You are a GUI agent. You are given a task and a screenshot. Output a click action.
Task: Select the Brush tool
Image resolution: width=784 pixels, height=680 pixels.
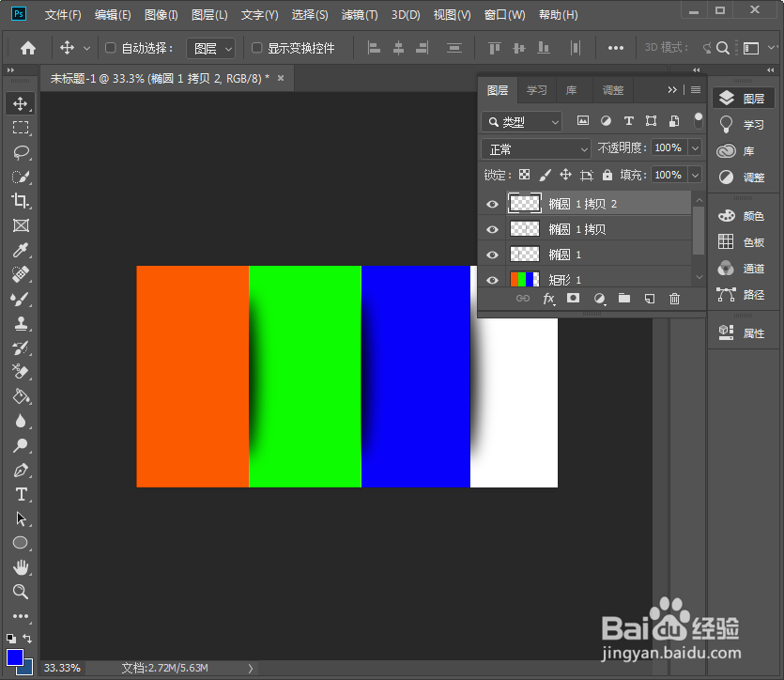[21, 299]
